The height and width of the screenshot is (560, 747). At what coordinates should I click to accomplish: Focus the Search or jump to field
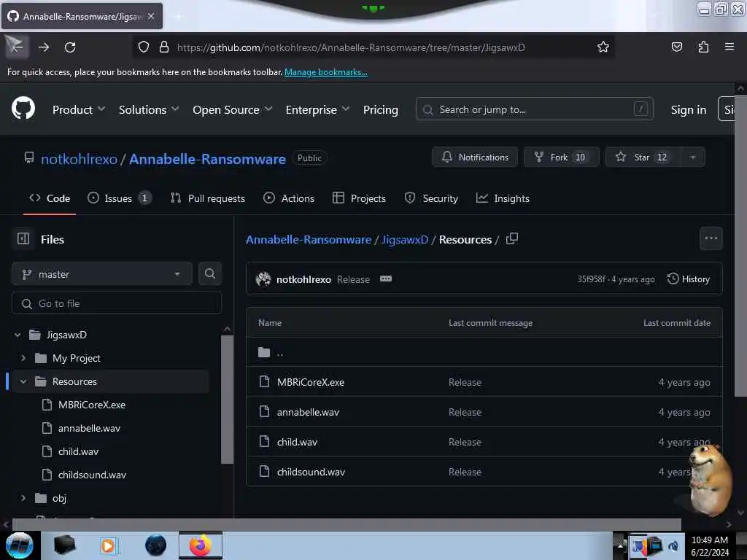click(534, 109)
